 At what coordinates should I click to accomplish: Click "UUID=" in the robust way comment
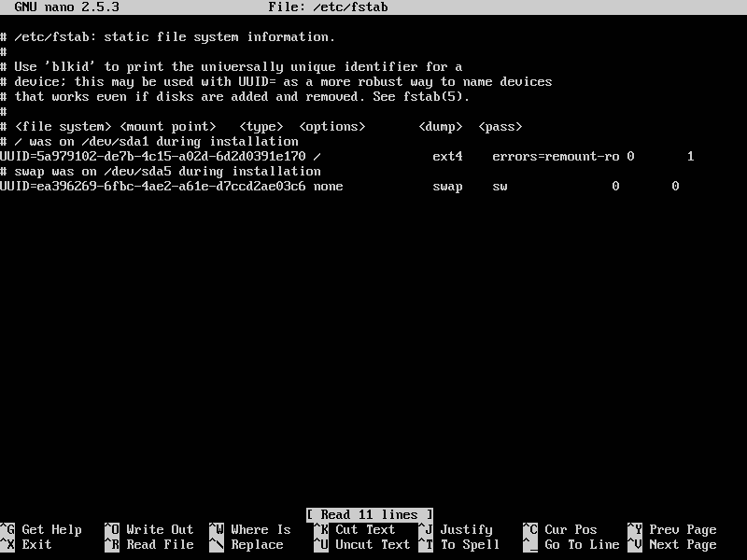tap(258, 81)
